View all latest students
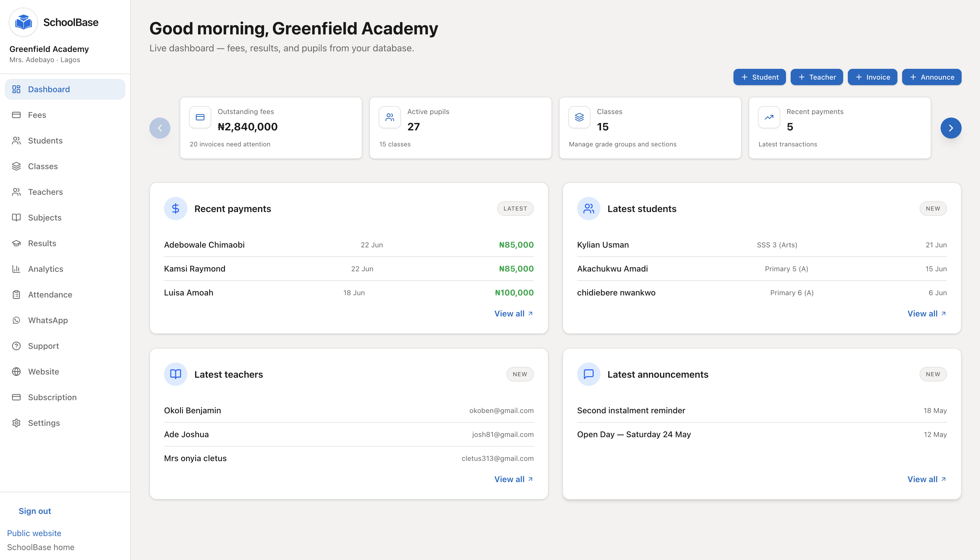The height and width of the screenshot is (560, 980). point(927,314)
